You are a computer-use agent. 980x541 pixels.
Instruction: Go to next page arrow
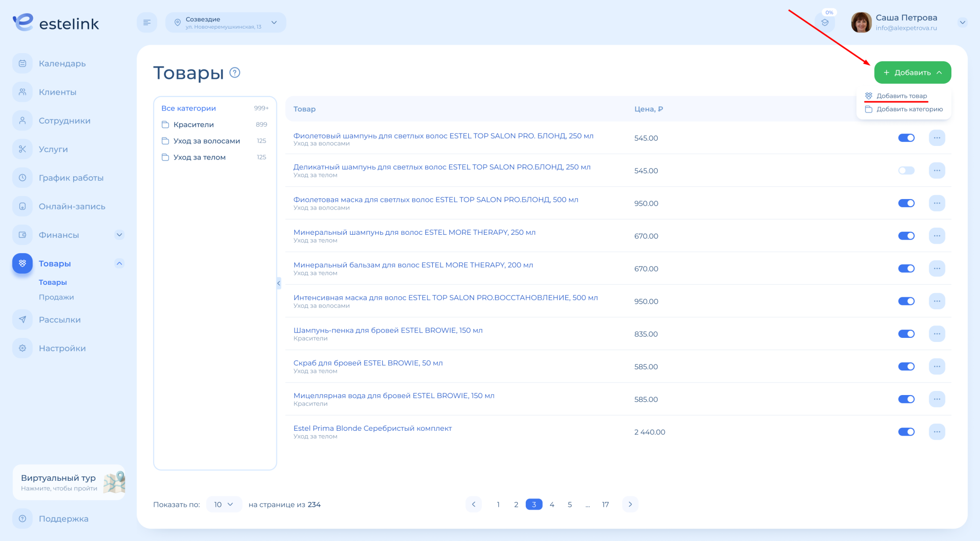[x=630, y=504]
